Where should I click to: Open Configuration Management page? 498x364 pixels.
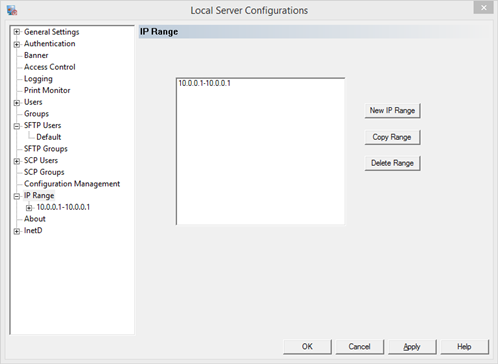point(72,184)
